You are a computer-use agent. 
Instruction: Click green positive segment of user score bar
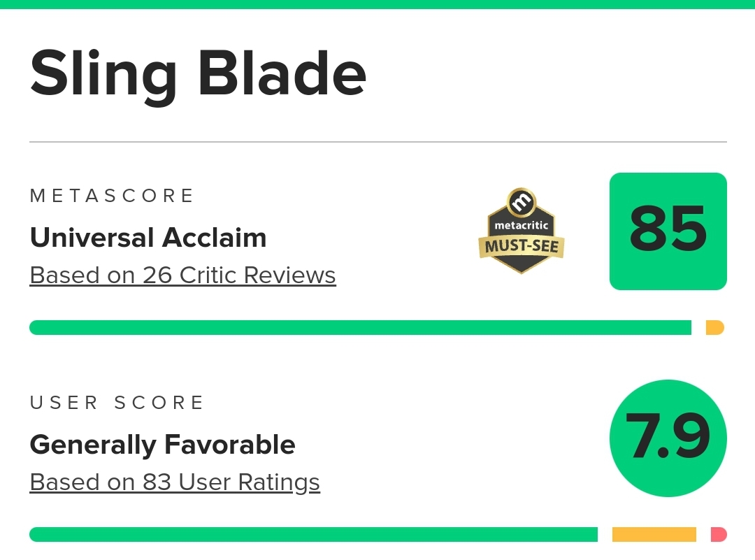(x=313, y=534)
